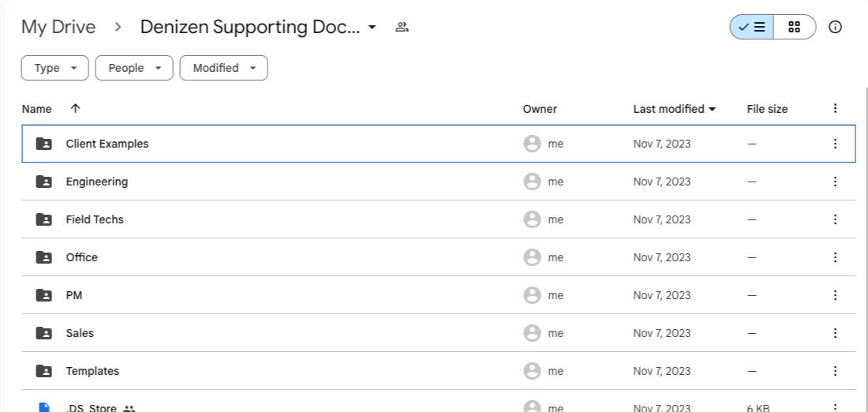Open the Office folder
868x412 pixels.
pos(82,257)
